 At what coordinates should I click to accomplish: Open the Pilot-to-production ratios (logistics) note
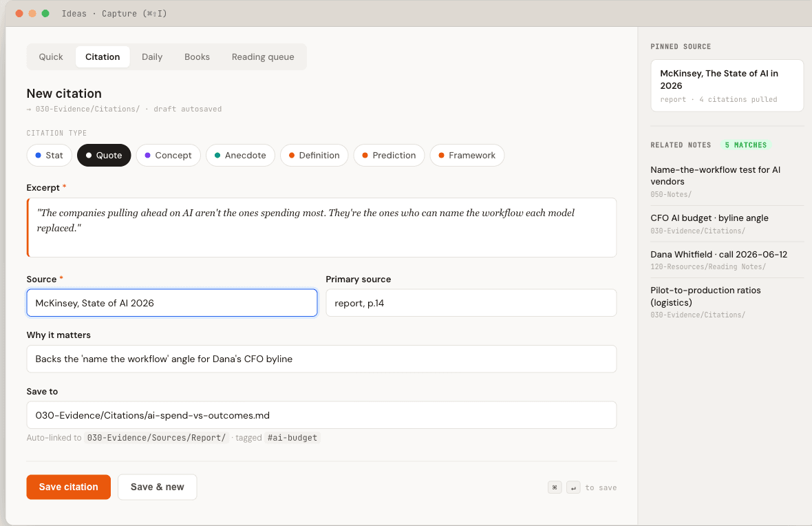pyautogui.click(x=727, y=302)
